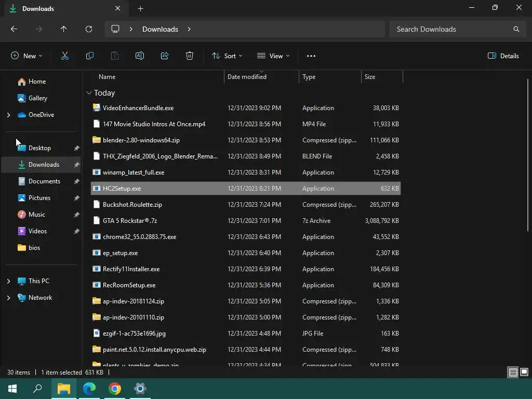Screen dimensions: 532x399
Task: Click the Share icon in toolbar
Action: 165,56
